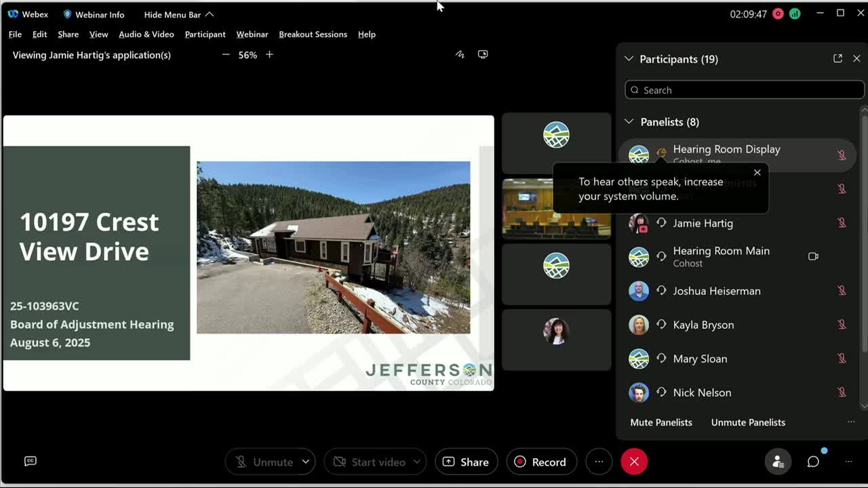The height and width of the screenshot is (488, 868).
Task: Click the 56% zoom level value
Action: [248, 55]
